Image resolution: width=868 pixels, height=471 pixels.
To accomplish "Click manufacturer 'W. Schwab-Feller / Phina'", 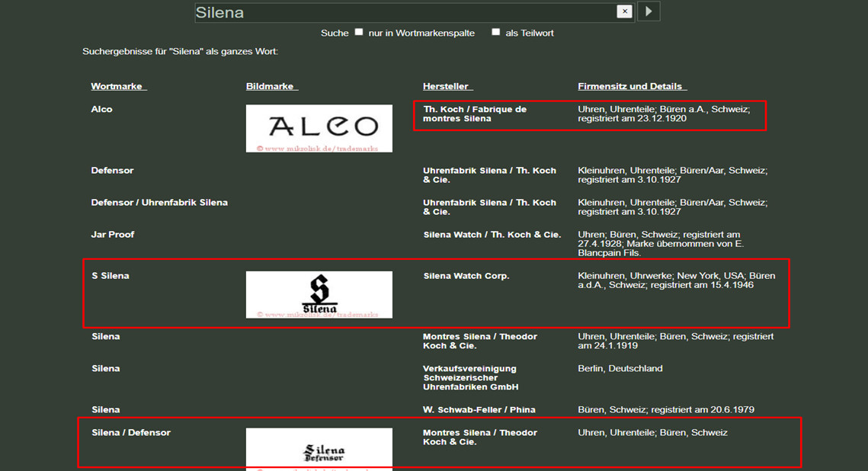I will (479, 410).
